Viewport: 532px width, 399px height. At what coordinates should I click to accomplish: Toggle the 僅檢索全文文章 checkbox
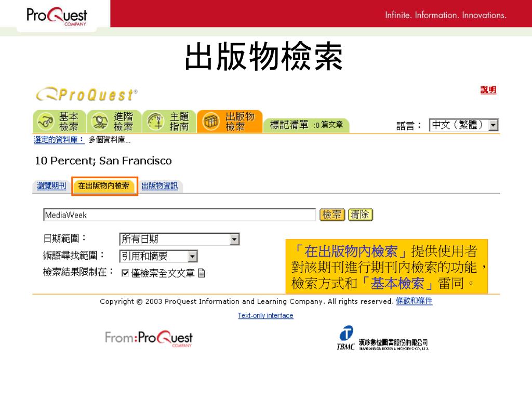pyautogui.click(x=125, y=273)
